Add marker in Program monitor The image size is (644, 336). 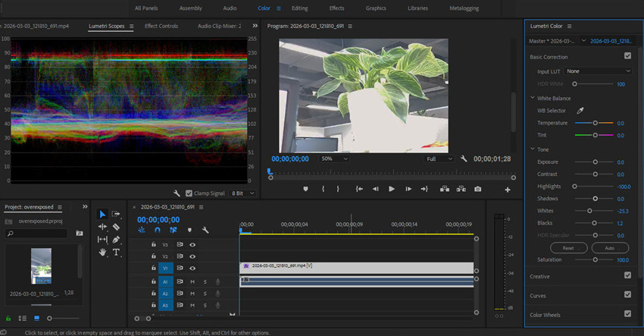pyautogui.click(x=305, y=189)
